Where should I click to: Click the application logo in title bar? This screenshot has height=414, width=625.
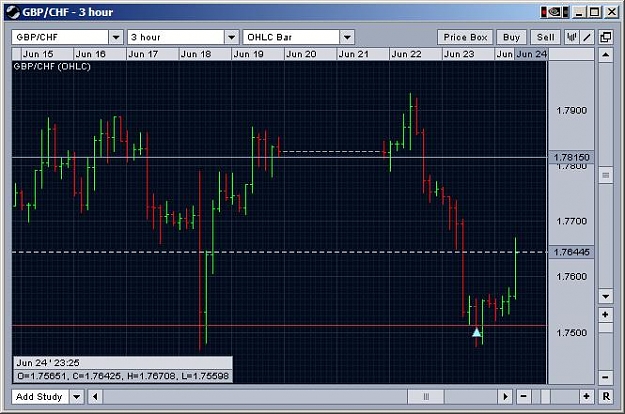point(13,12)
